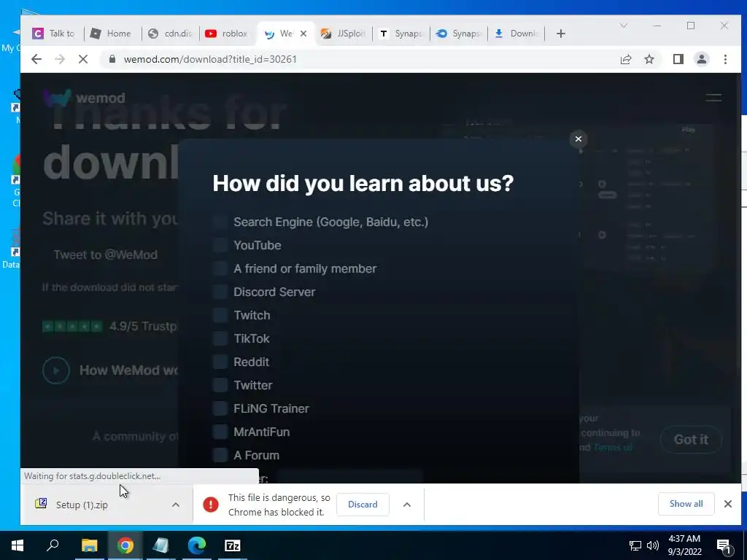The width and height of the screenshot is (747, 560).
Task: Switch to the Home tab
Action: pos(111,34)
